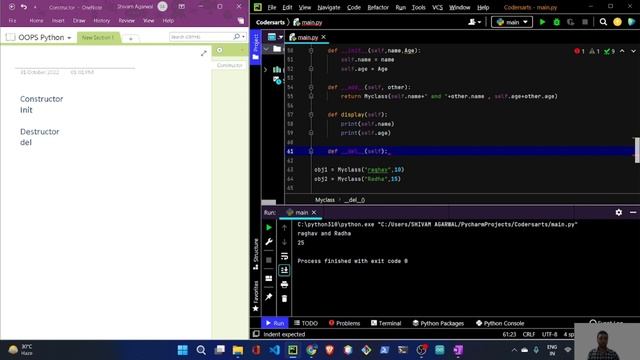Open project view dropdown arrow

[281, 37]
